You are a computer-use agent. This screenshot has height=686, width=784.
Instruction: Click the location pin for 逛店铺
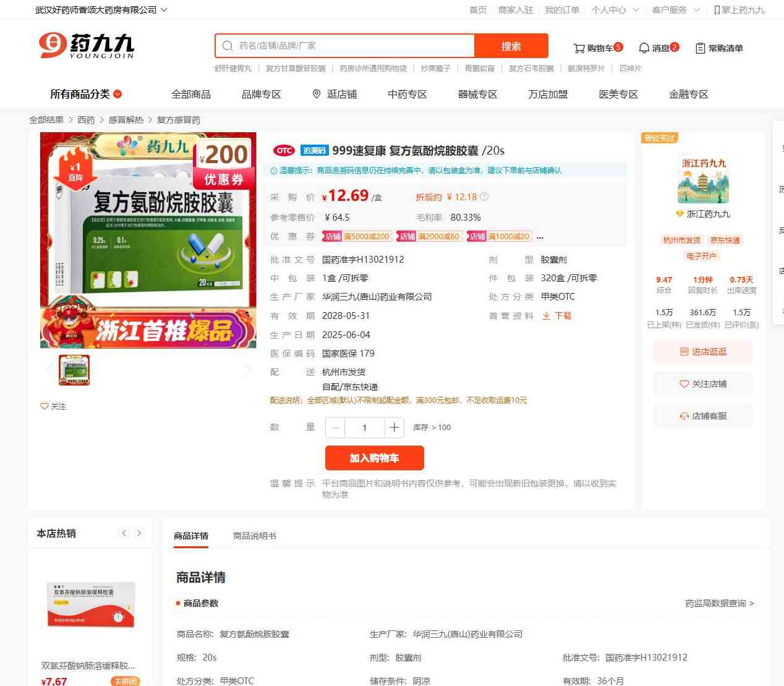[x=317, y=94]
